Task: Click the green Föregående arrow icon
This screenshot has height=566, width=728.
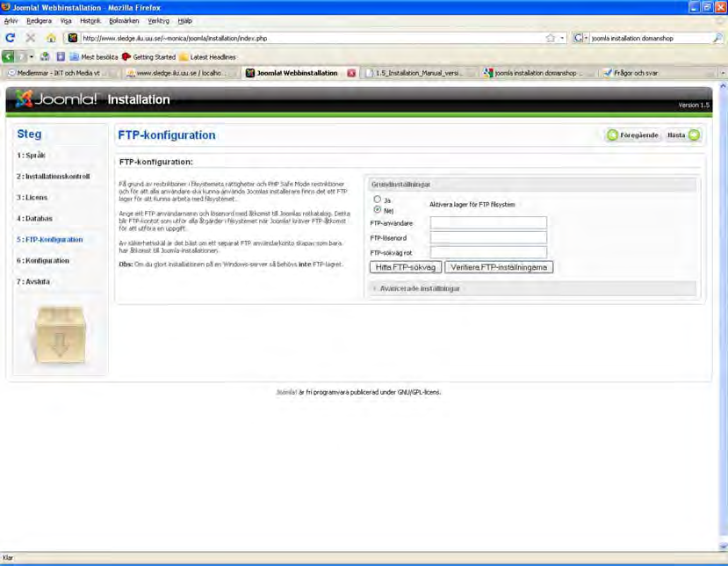Action: click(613, 134)
